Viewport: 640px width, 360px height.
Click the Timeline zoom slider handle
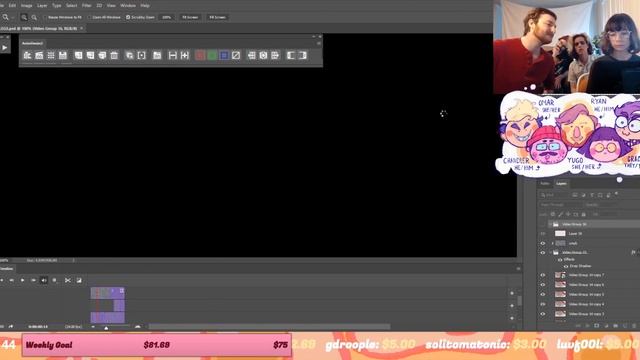click(x=106, y=327)
